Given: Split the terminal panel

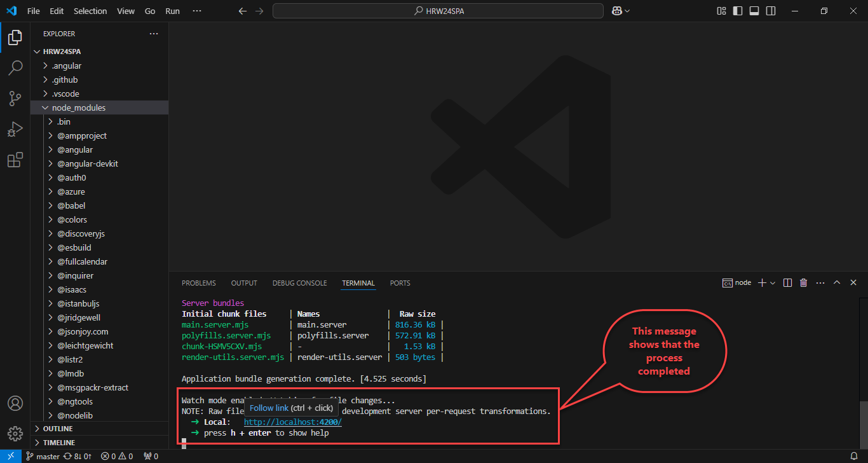Looking at the screenshot, I should (787, 283).
